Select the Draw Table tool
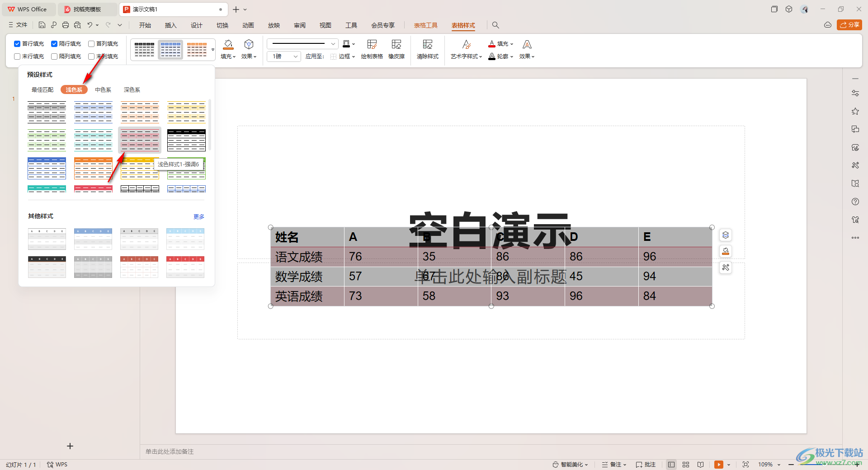868x470 pixels. coord(372,49)
